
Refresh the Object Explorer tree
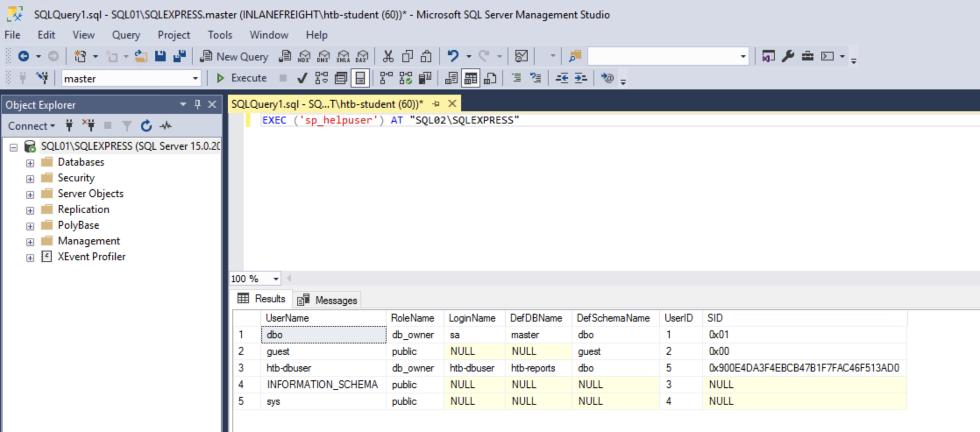coord(146,126)
